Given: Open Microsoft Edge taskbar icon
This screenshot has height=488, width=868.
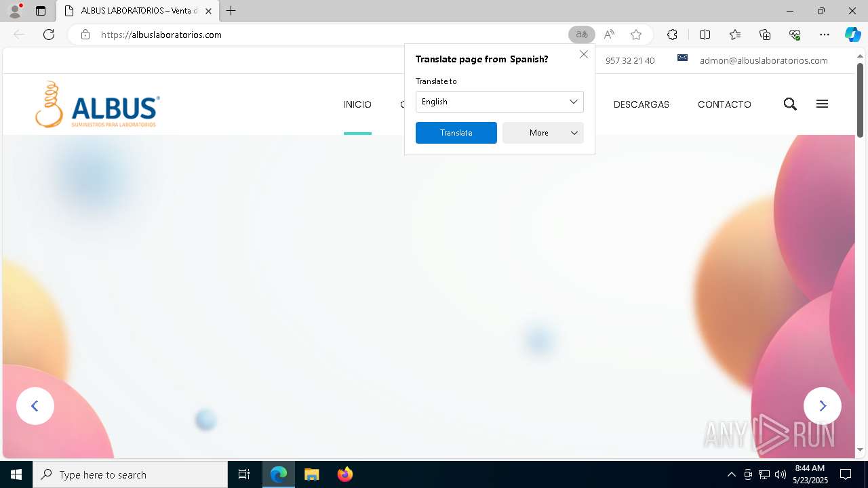Looking at the screenshot, I should pyautogui.click(x=279, y=474).
